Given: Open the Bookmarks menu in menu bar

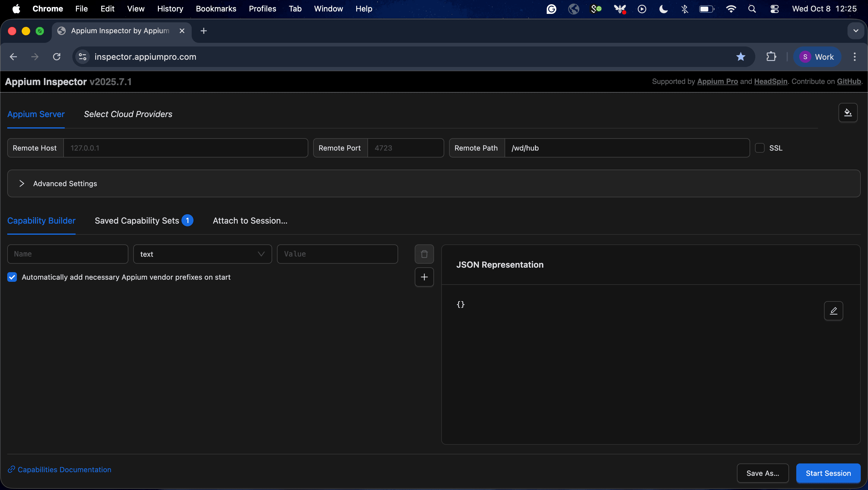Looking at the screenshot, I should click(216, 9).
